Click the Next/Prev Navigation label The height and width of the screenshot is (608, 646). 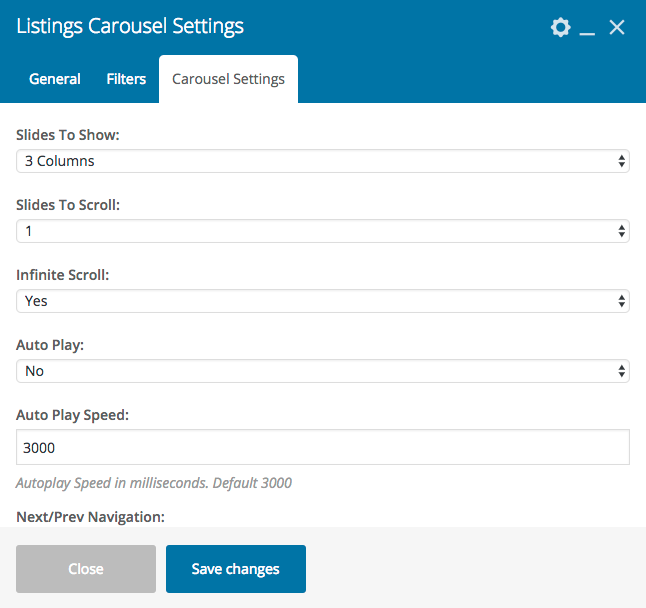pyautogui.click(x=90, y=517)
